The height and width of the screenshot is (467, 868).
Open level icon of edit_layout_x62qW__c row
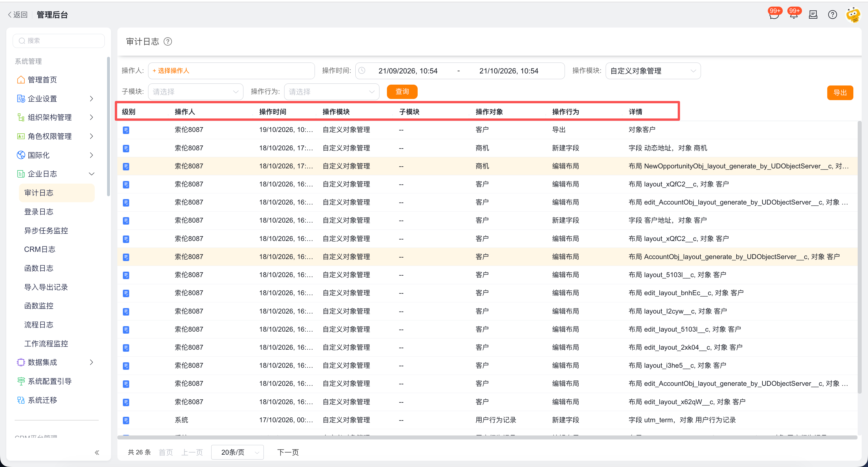click(x=126, y=402)
